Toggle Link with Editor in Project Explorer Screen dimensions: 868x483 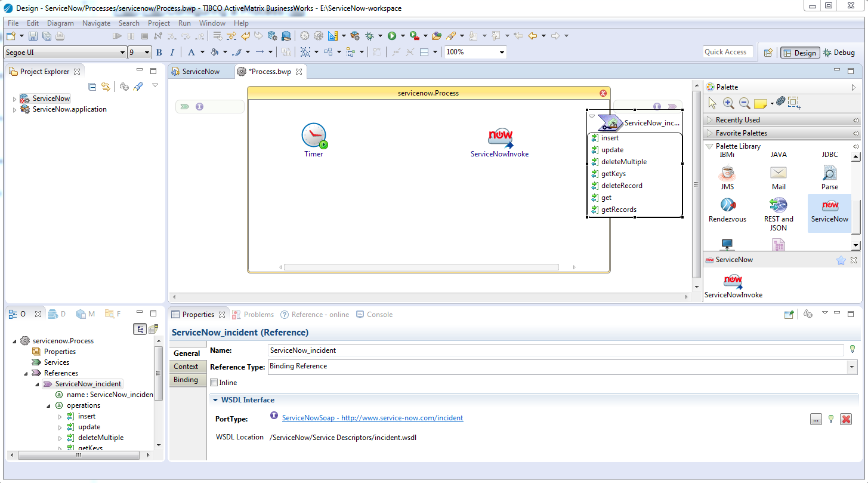click(x=106, y=87)
